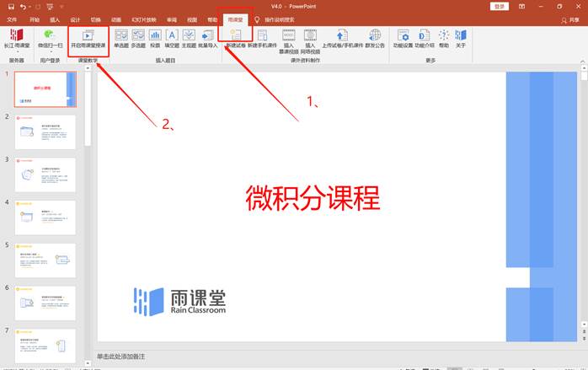This screenshot has height=370, width=588.
Task: Click the 雨课堂 Rain Classroom logo on slide
Action: pos(179,302)
